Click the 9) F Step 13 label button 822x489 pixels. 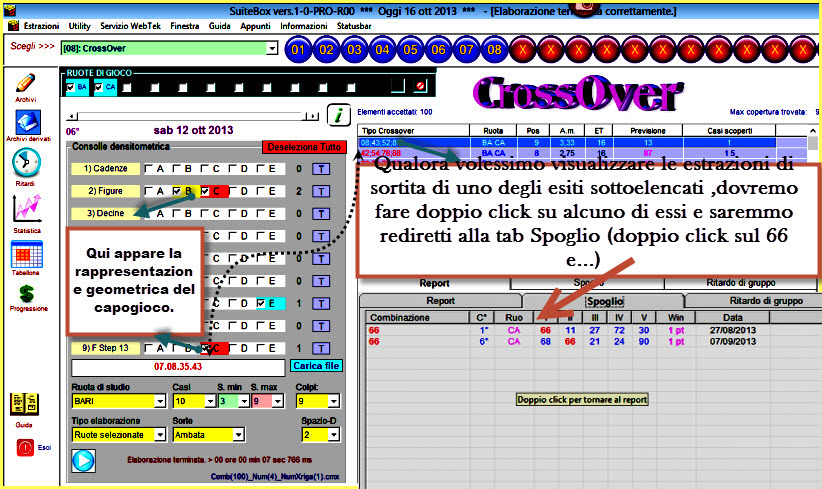coord(105,349)
